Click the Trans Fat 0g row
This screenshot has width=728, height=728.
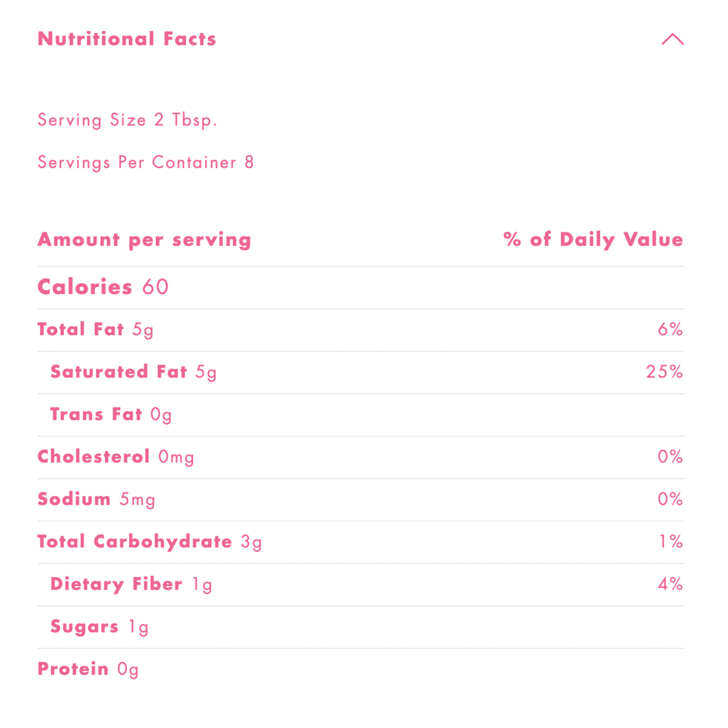[x=111, y=414]
